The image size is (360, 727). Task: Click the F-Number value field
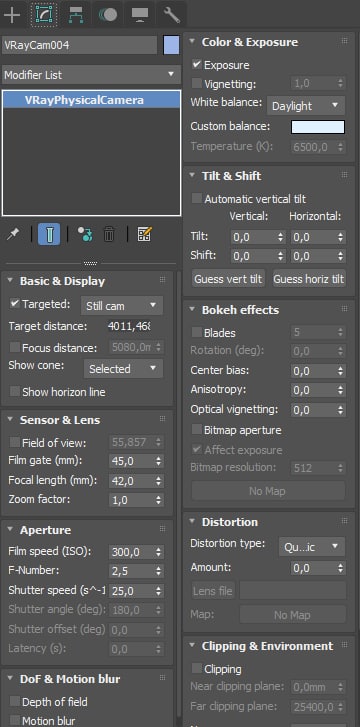(132, 571)
